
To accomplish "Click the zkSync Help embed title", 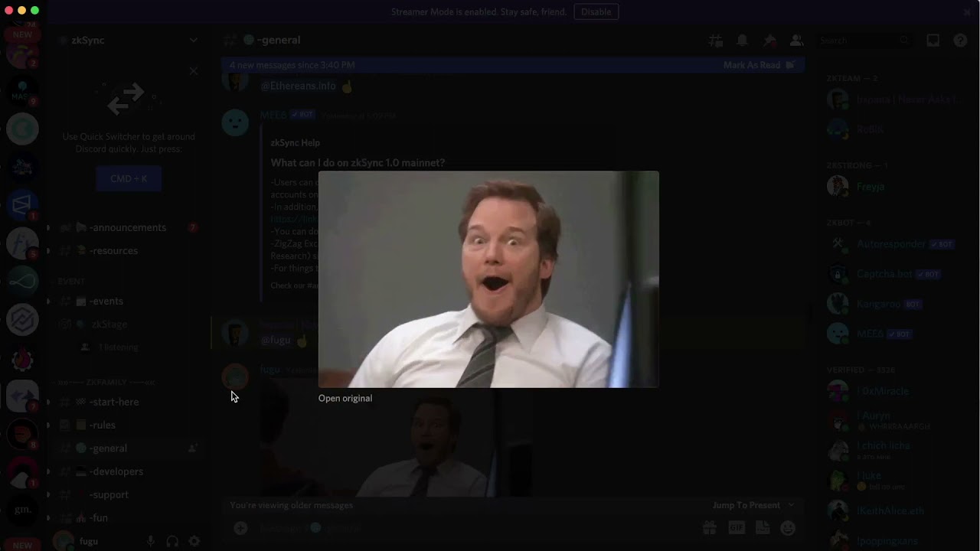I will click(295, 142).
